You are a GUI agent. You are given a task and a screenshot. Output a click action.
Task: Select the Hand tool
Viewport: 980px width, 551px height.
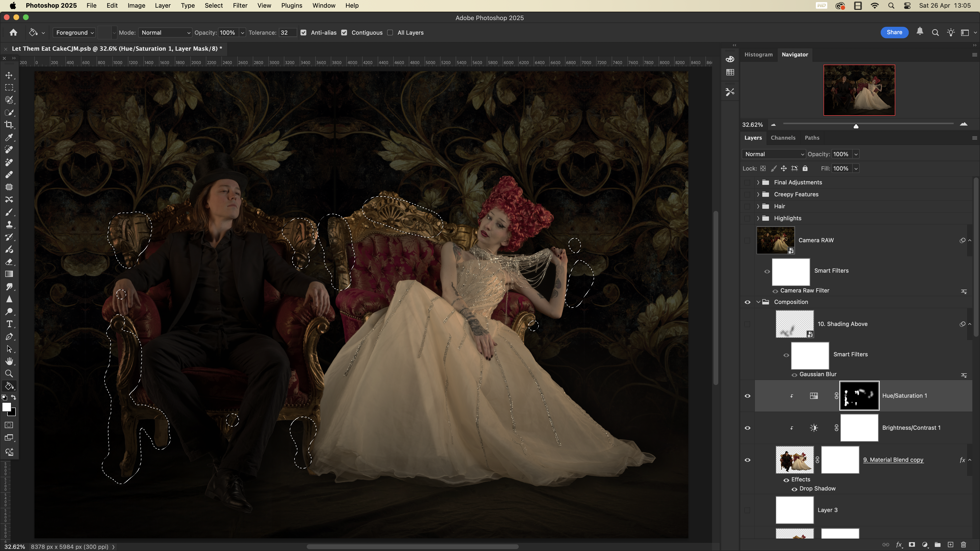[x=9, y=361]
